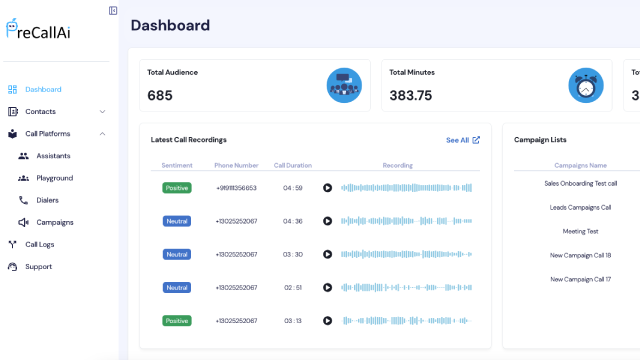Play the 03:30 call recording
Viewport: 640px width, 360px height.
[x=327, y=254]
